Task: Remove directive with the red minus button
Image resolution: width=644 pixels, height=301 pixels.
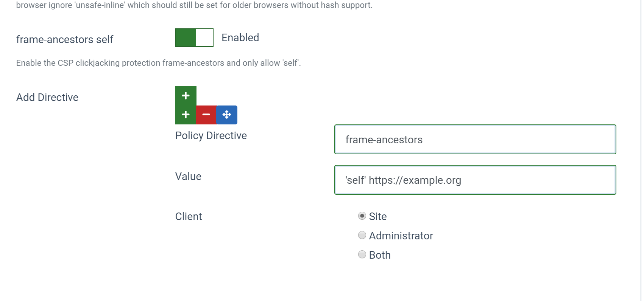Action: (206, 115)
